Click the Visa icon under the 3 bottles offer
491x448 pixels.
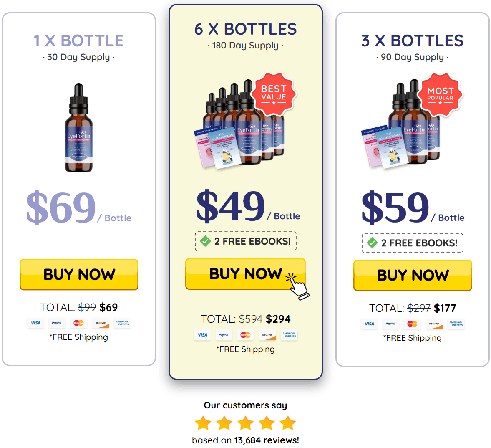click(x=369, y=324)
